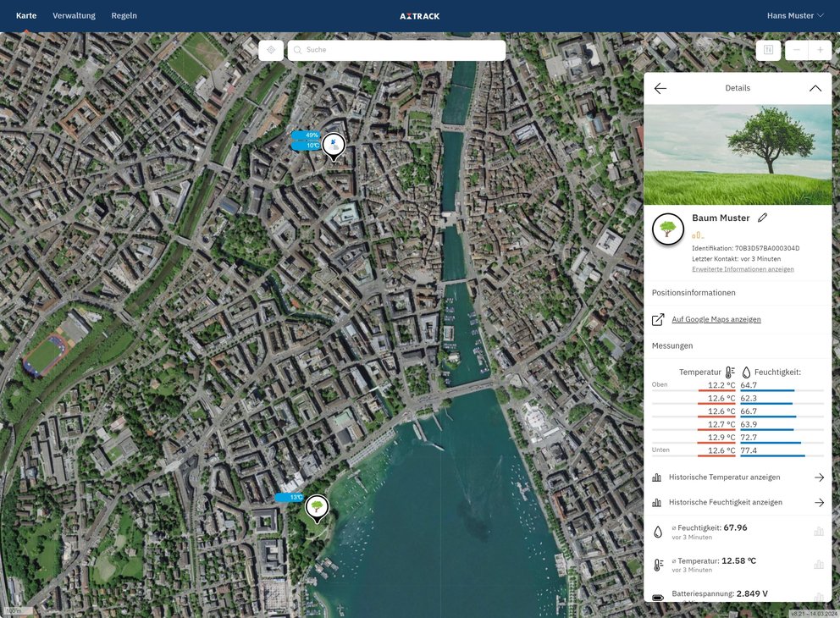The width and height of the screenshot is (840, 618).
Task: Open the Hans Muster account dropdown
Action: click(x=794, y=15)
